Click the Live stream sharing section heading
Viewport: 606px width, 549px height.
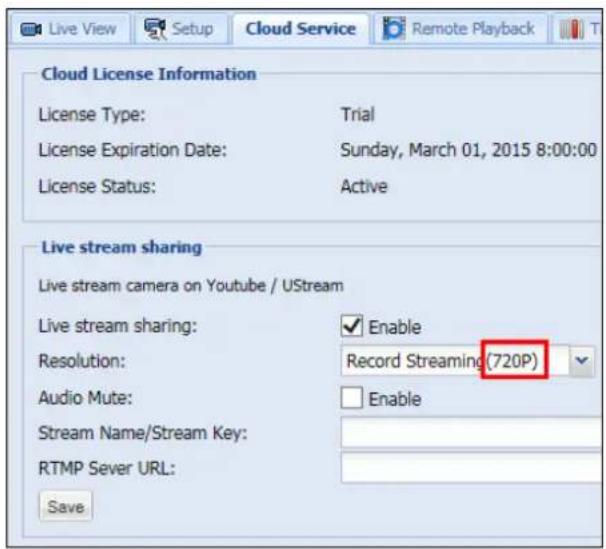pos(122,248)
